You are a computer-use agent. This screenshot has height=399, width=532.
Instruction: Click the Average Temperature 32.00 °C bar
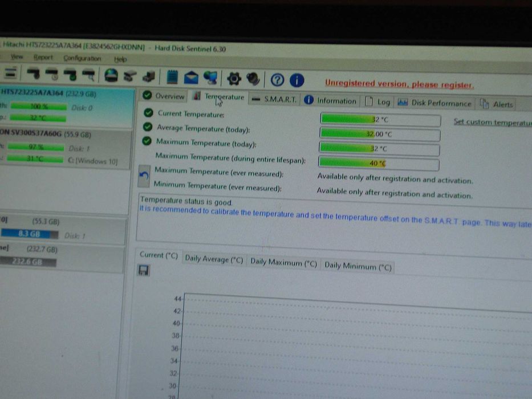380,135
